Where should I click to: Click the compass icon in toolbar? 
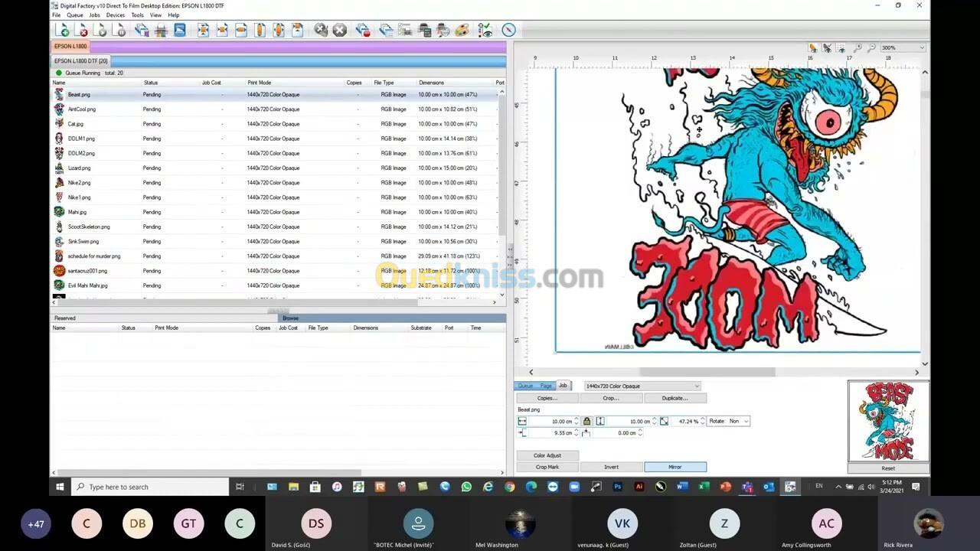point(509,30)
